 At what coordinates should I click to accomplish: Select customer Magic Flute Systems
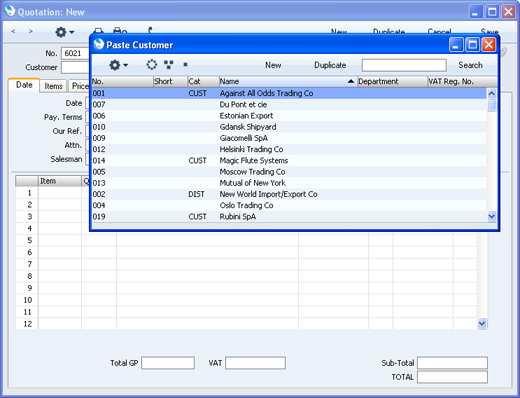pos(289,161)
